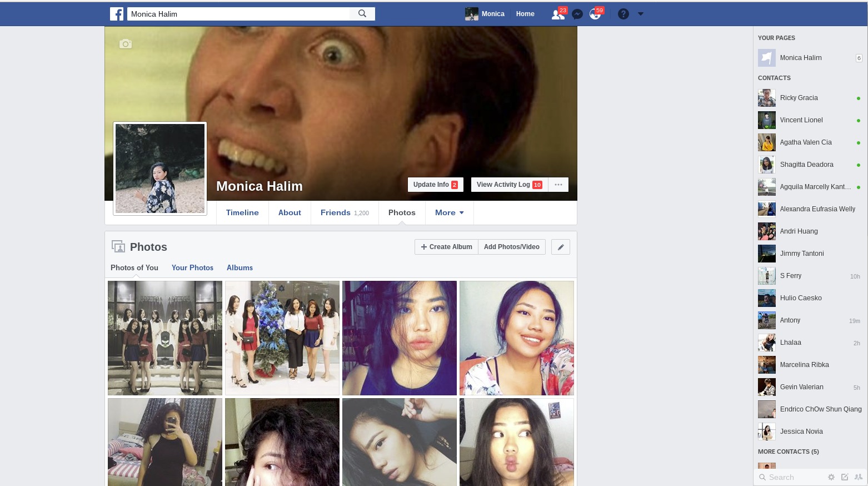Click the Add Photos/Video button
The width and height of the screenshot is (868, 486).
click(x=512, y=247)
